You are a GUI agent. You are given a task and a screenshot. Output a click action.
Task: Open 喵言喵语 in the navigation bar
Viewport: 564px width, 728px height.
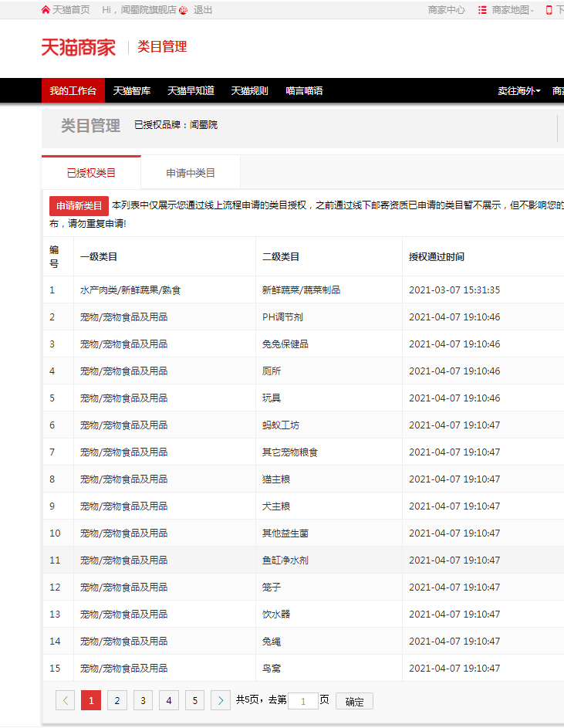304,90
